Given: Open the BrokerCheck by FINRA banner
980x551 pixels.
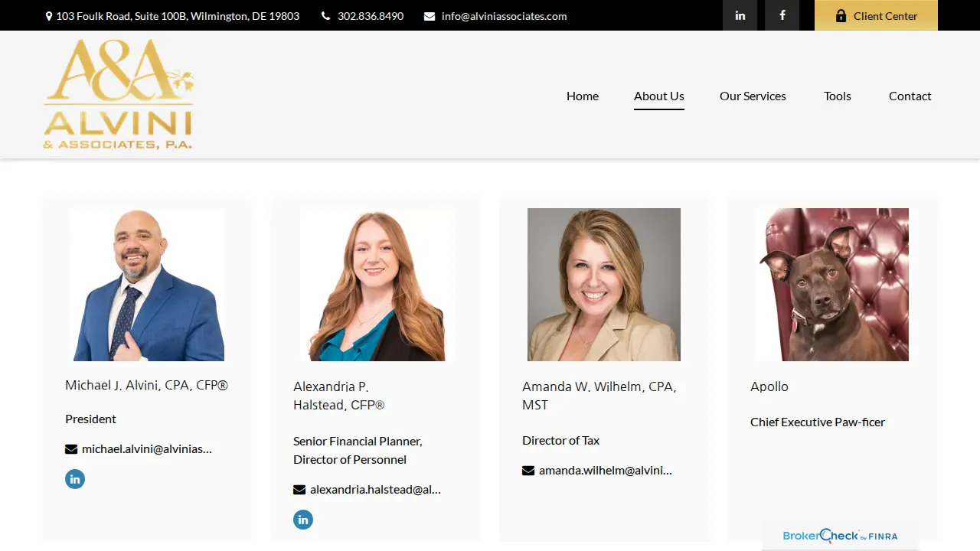Looking at the screenshot, I should pyautogui.click(x=840, y=536).
